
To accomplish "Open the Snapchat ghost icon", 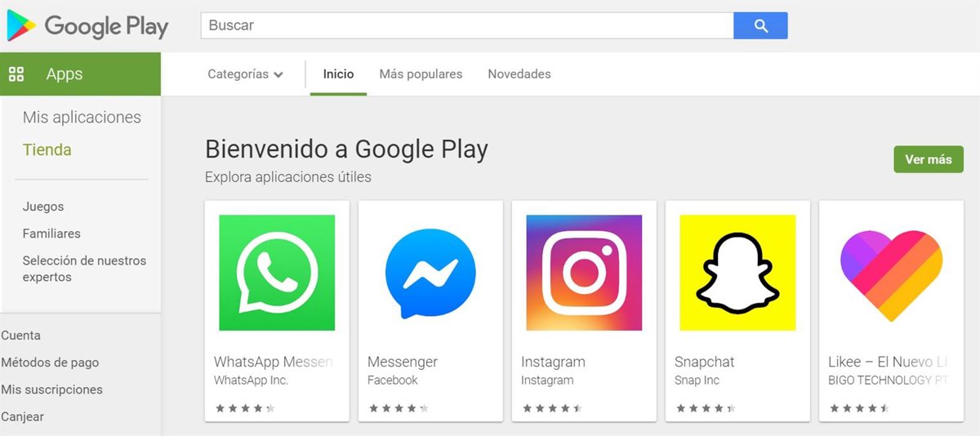I will click(x=737, y=273).
